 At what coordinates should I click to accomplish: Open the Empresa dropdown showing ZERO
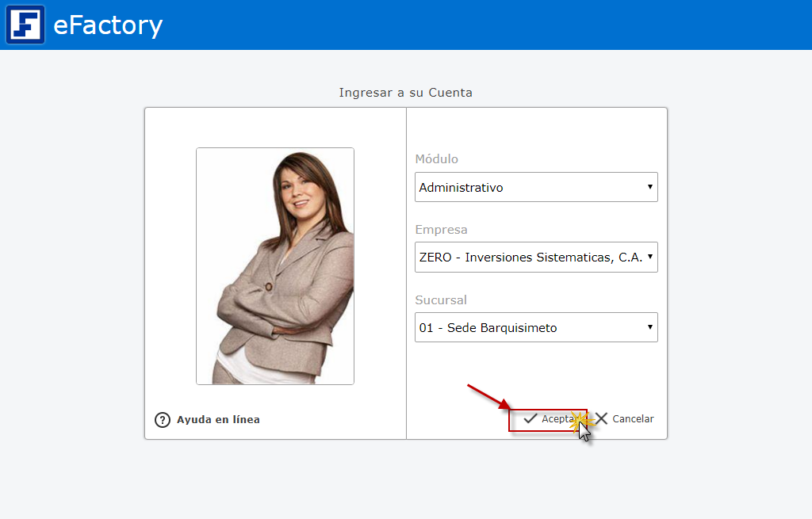[x=536, y=258]
